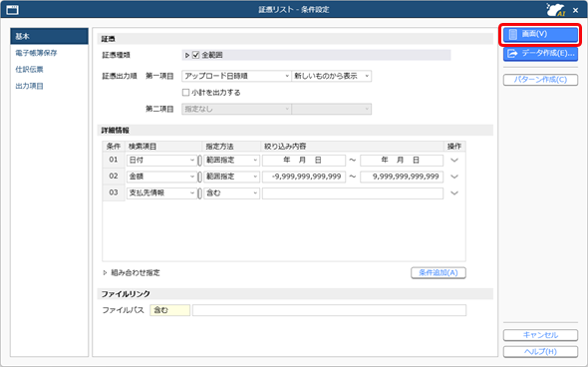Click the file path text input field
Viewport: 588px width, 367px height.
(x=329, y=310)
